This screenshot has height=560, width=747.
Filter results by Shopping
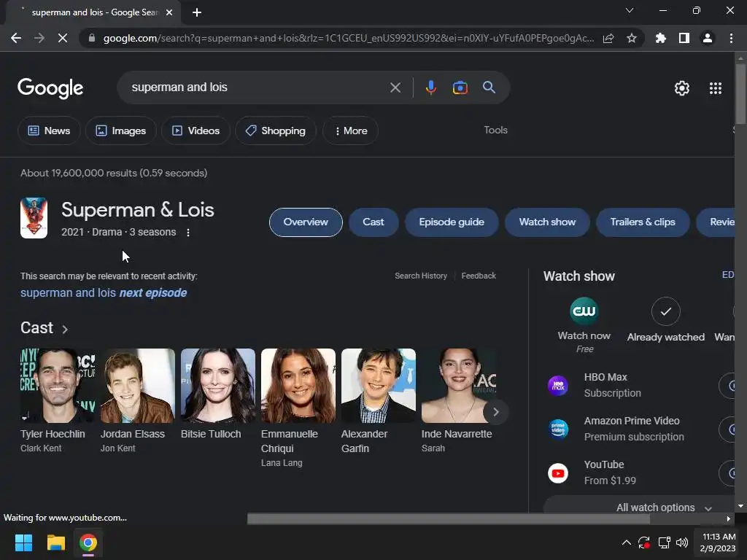pos(275,131)
